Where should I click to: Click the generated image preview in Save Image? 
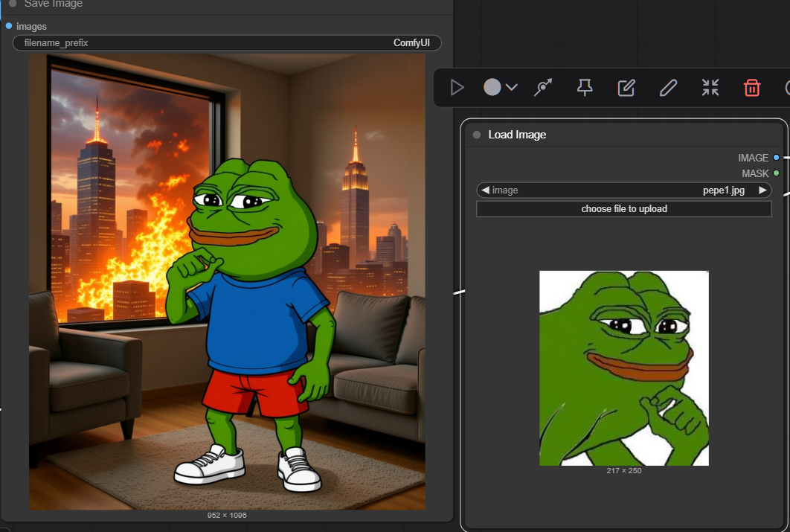point(227,281)
